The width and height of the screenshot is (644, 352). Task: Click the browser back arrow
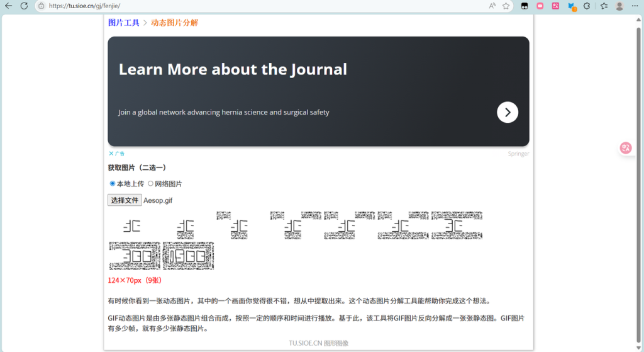pyautogui.click(x=8, y=6)
